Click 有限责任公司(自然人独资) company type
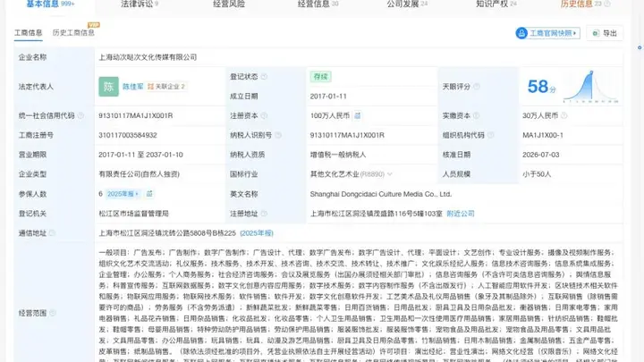Image resolution: width=644 pixels, height=362 pixels. pos(139,174)
